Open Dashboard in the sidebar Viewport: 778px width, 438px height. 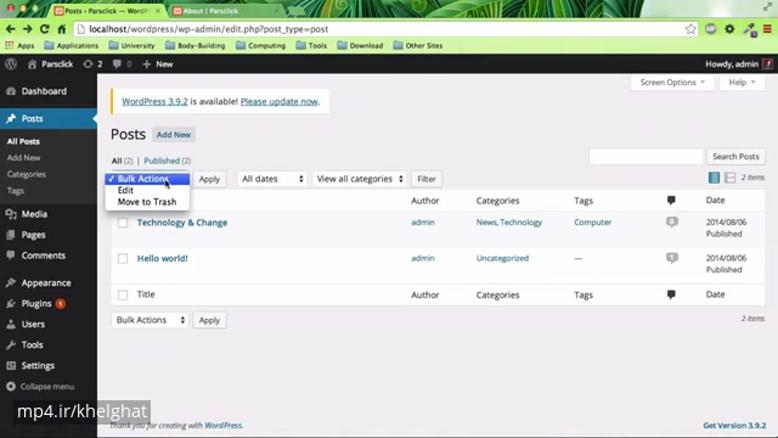pyautogui.click(x=49, y=91)
